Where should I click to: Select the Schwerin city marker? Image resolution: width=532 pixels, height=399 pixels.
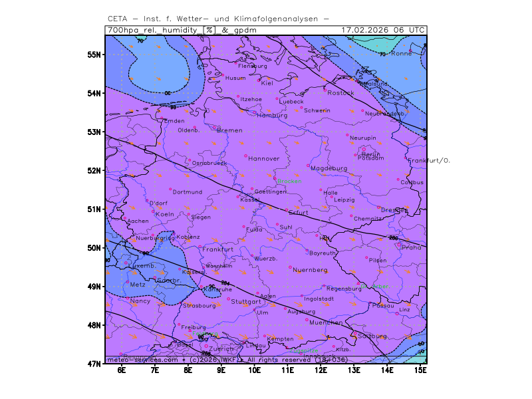[x=301, y=107]
